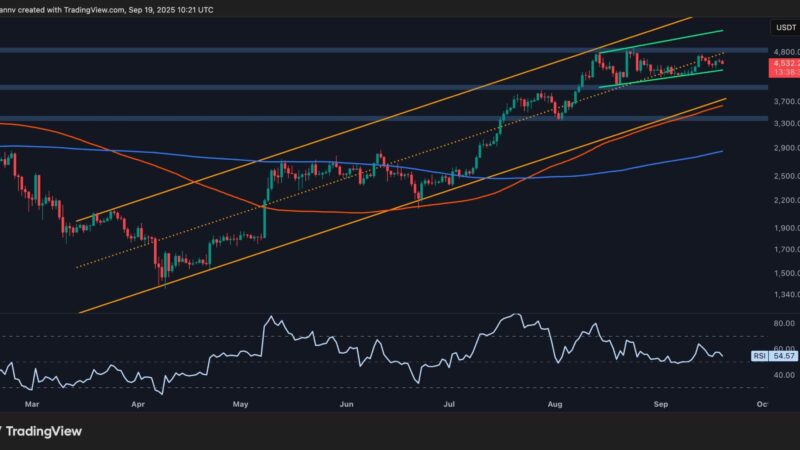
Task: Click the Mar label on time axis
Action: click(32, 404)
